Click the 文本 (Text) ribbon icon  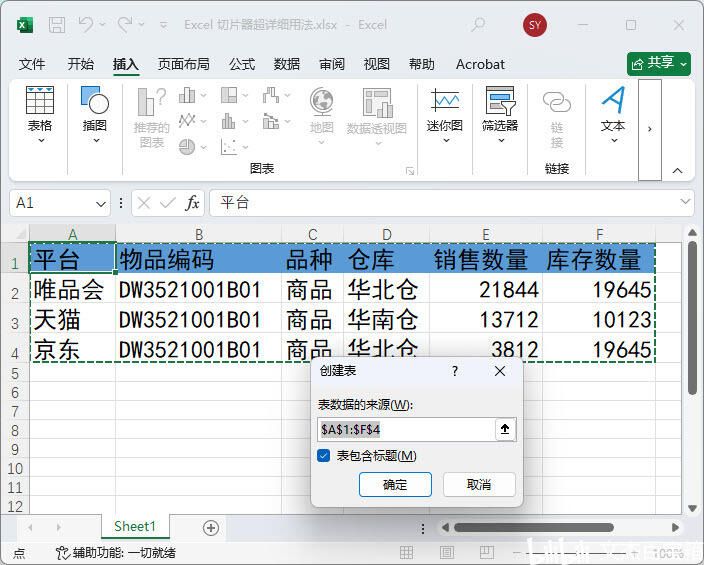pos(613,115)
